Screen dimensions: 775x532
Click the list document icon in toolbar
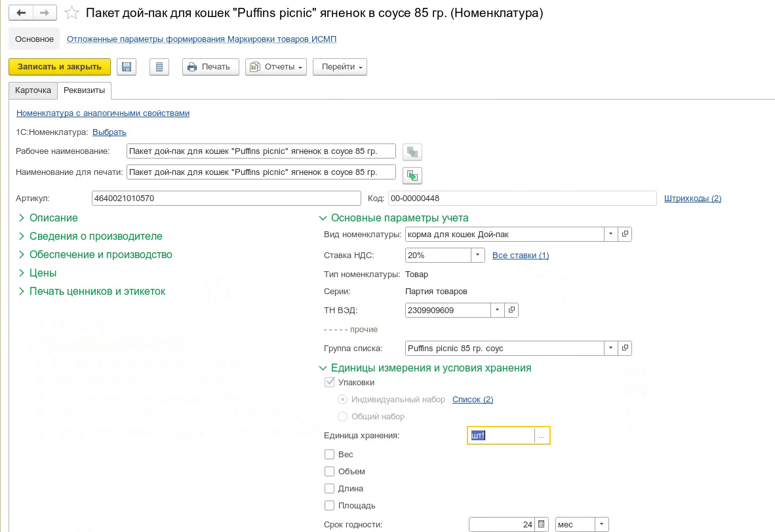coord(159,67)
